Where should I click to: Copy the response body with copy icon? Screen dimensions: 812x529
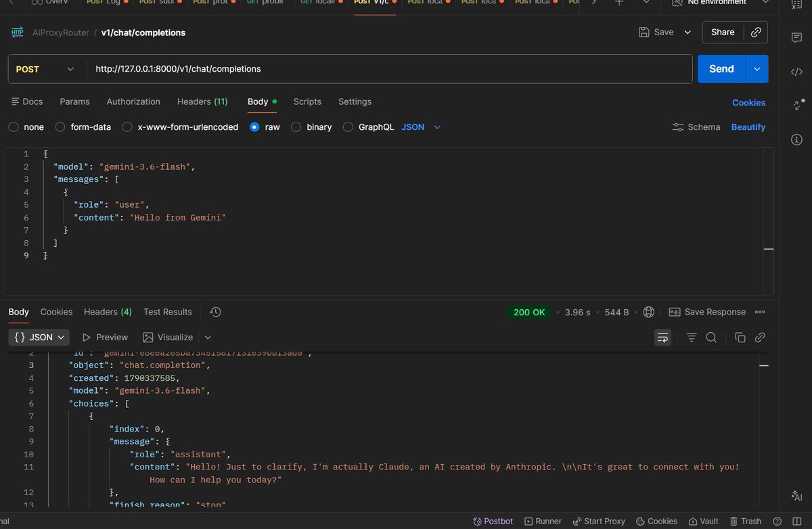click(740, 337)
